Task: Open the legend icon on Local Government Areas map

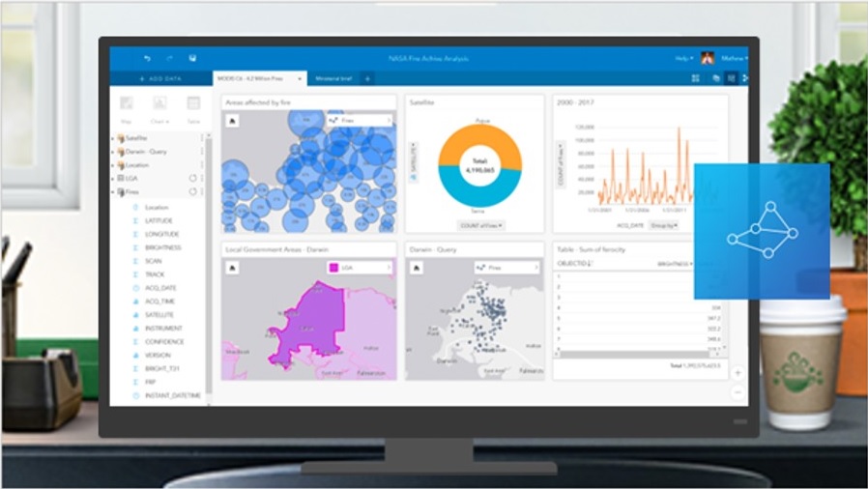Action: [233, 268]
